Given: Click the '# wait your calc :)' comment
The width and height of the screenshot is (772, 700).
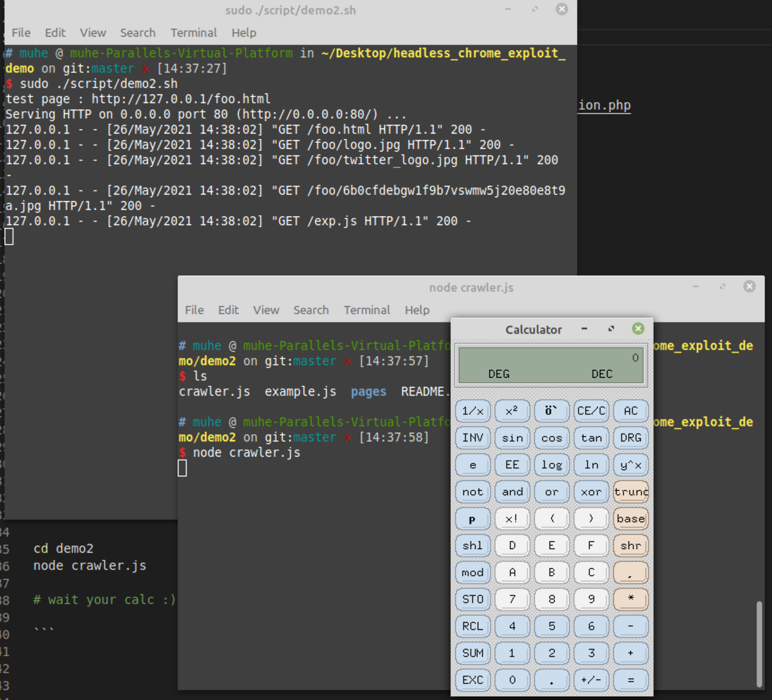Looking at the screenshot, I should coord(105,599).
